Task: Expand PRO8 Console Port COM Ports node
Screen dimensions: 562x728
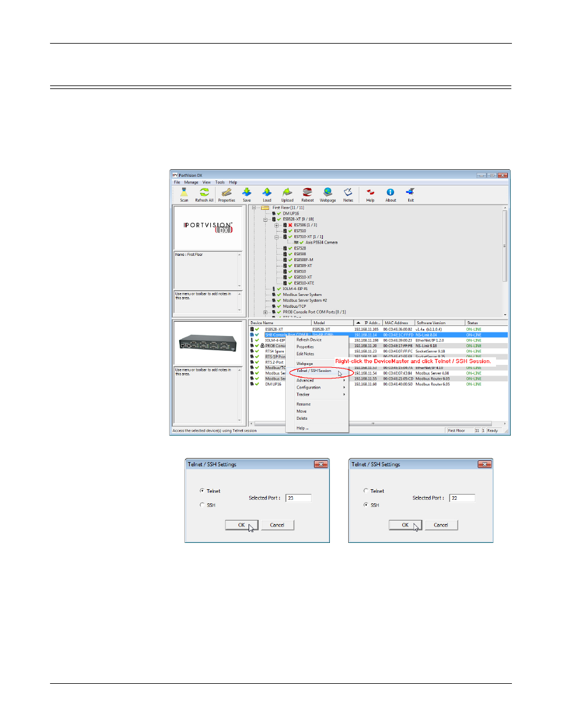Action: [265, 312]
